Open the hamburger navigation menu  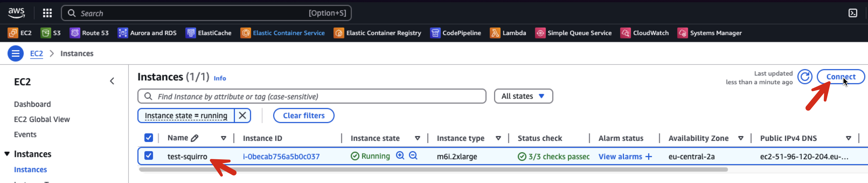coord(15,53)
